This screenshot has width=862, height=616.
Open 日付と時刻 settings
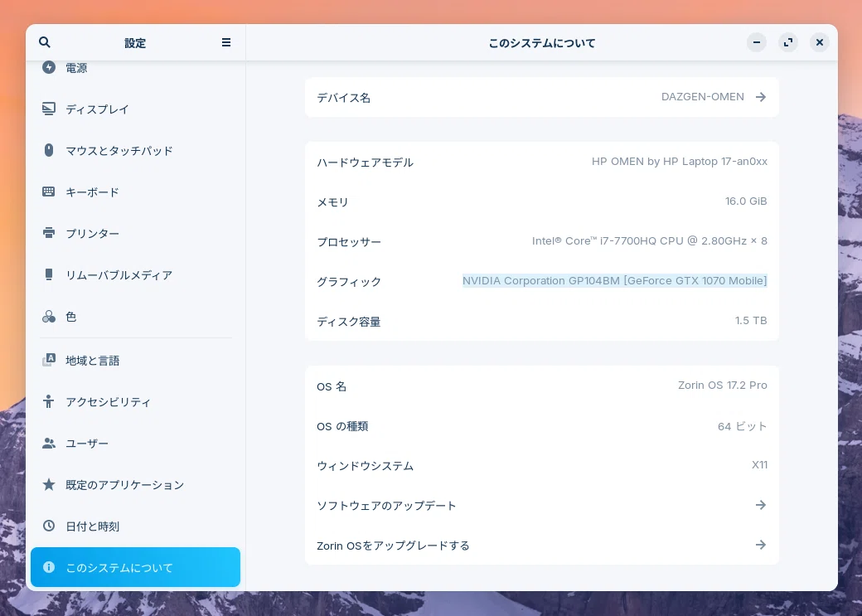pyautogui.click(x=135, y=526)
